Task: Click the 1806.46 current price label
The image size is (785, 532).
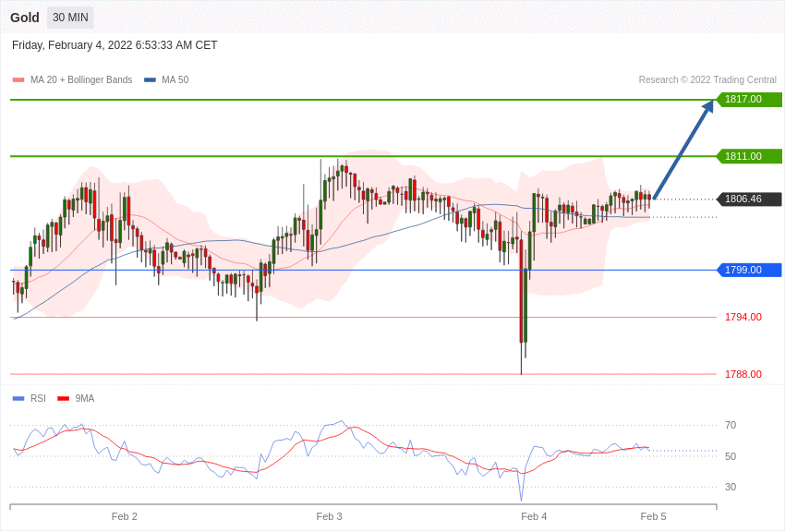Action: [x=749, y=199]
